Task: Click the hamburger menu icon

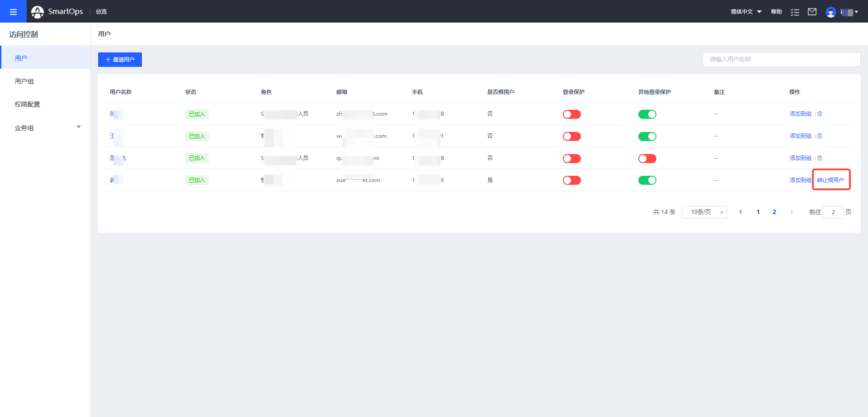Action: (x=13, y=12)
